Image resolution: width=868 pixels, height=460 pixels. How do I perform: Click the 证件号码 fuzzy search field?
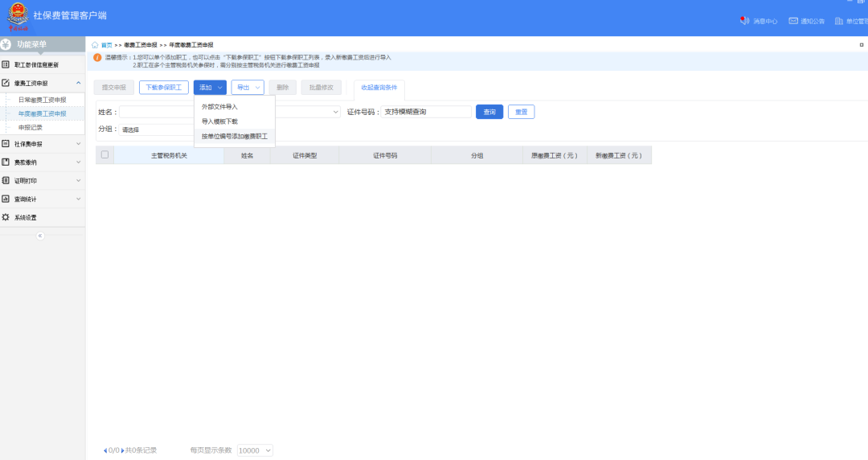tap(426, 112)
